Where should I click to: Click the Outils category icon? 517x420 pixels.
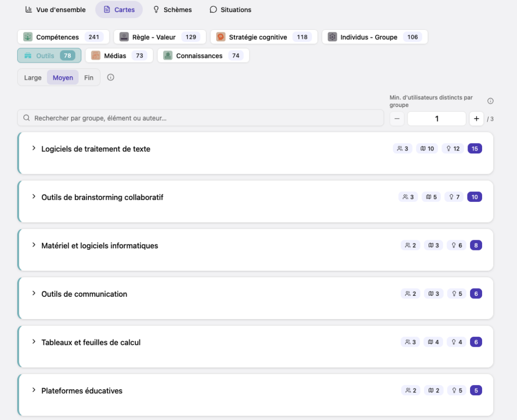28,56
